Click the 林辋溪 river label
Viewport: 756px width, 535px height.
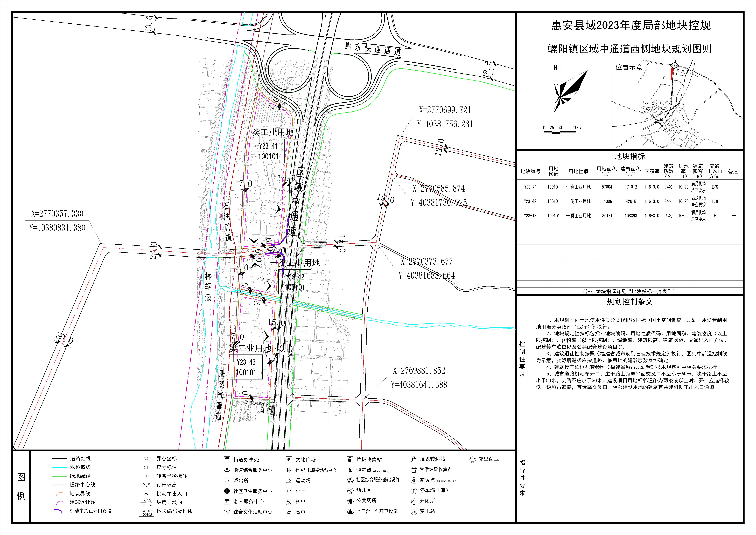(208, 287)
